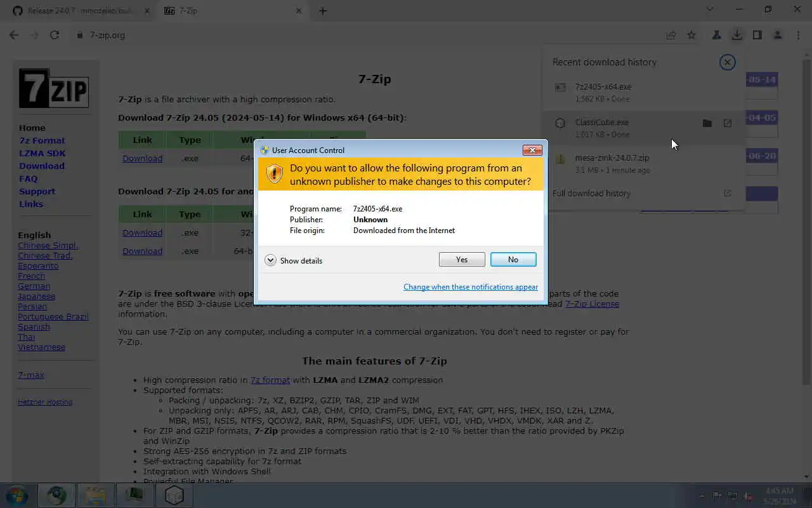Open Chrome Labs flask icon
Screen dimensions: 812x508
click(x=716, y=35)
